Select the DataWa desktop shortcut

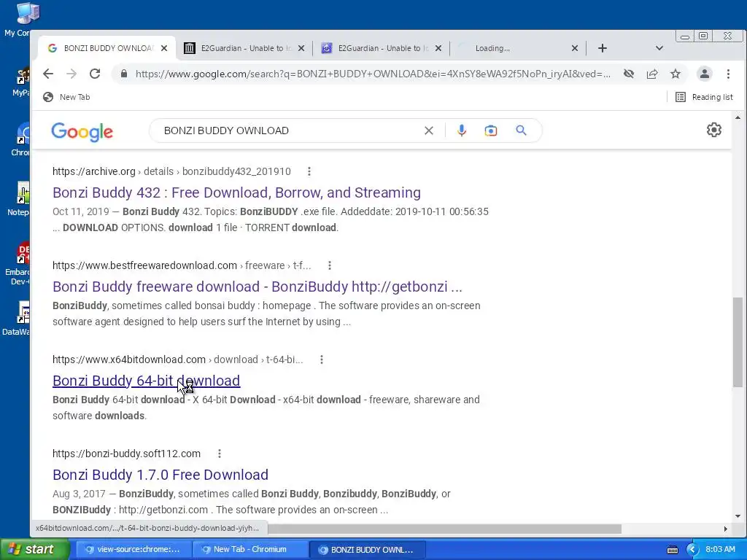pyautogui.click(x=18, y=318)
